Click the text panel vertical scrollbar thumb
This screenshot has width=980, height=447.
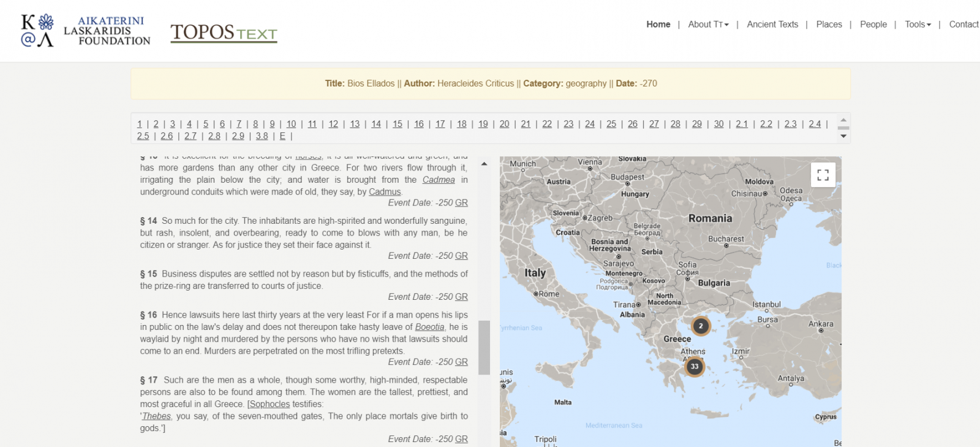coord(484,347)
